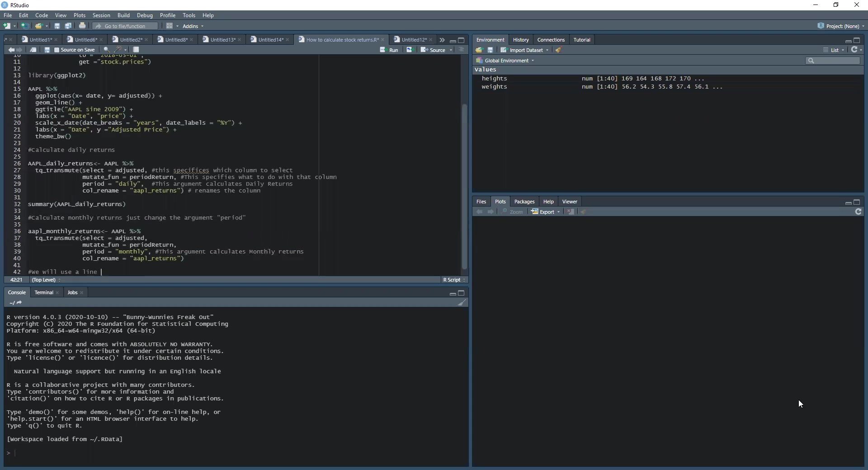
Task: Open the Workspace Panes layout icon
Action: [x=170, y=26]
